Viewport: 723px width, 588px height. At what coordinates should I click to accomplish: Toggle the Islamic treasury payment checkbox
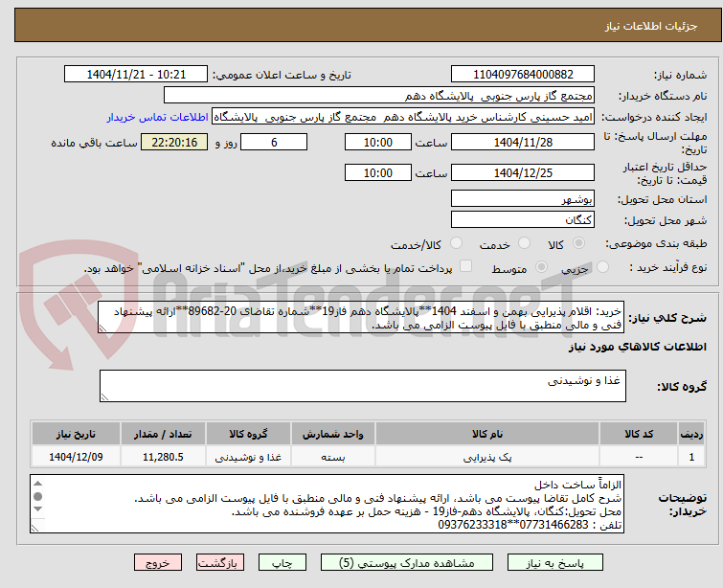click(466, 266)
